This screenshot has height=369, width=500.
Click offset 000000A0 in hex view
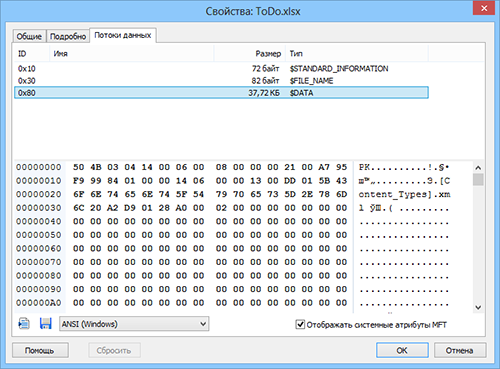(x=39, y=303)
